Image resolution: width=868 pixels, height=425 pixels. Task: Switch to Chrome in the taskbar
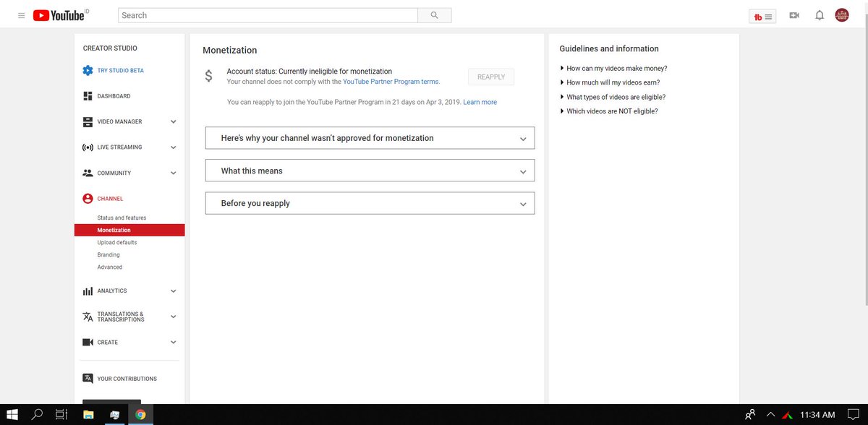coord(140,415)
